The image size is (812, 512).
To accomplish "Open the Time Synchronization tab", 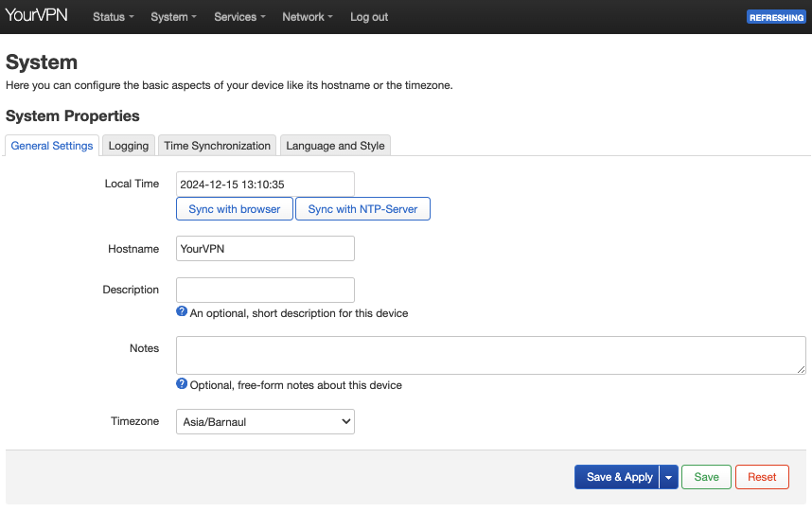I will (x=217, y=146).
